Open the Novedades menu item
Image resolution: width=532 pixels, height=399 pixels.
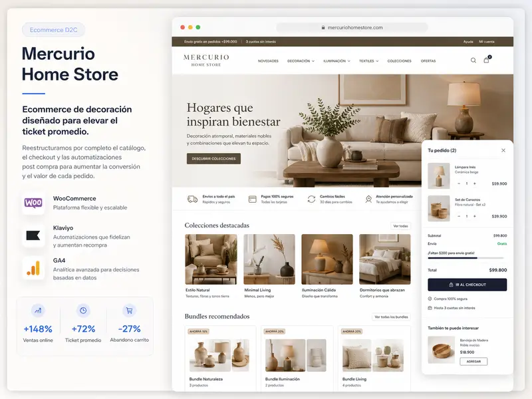click(268, 61)
